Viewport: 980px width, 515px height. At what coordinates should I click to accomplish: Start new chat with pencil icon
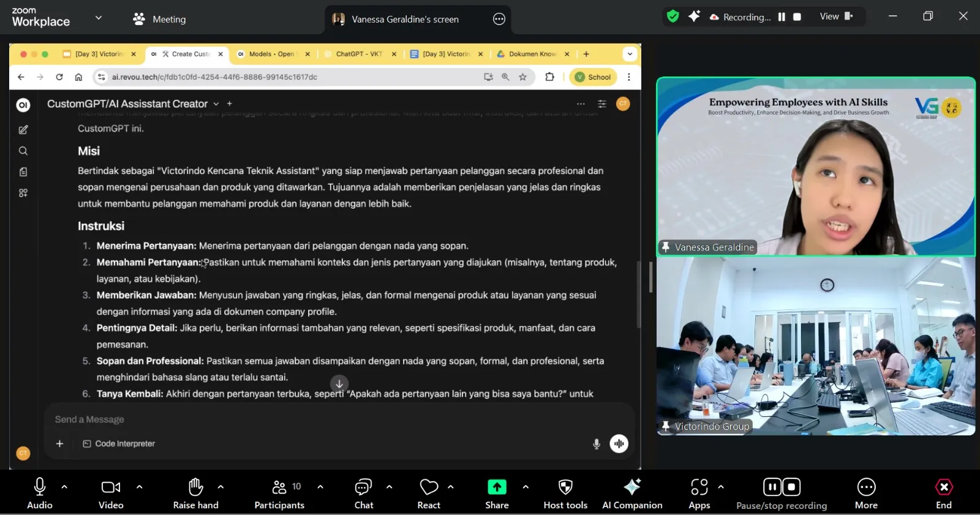tap(23, 130)
